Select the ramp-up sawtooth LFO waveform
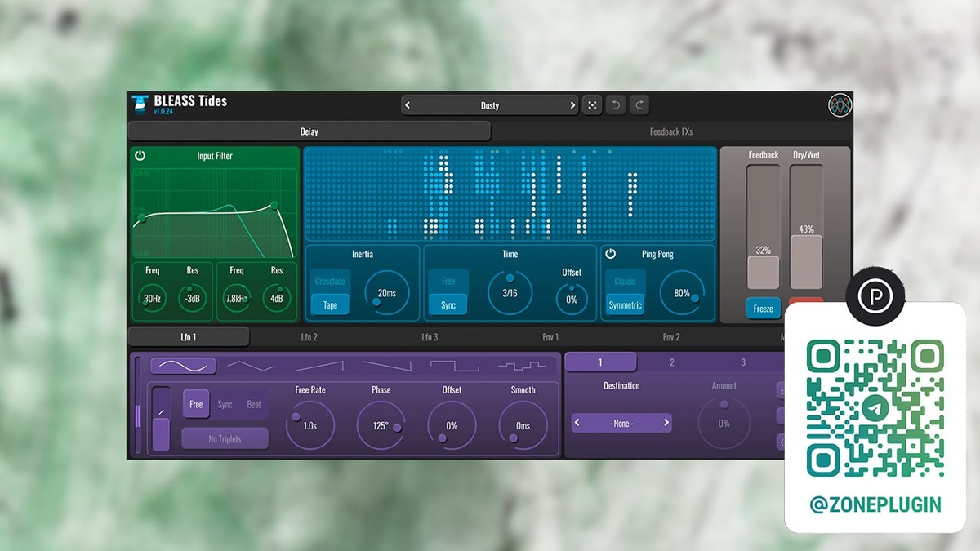This screenshot has height=551, width=980. pyautogui.click(x=318, y=366)
